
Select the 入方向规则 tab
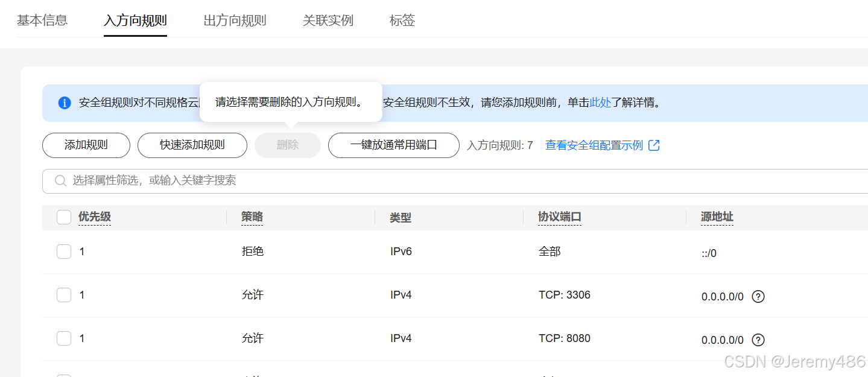pos(135,21)
